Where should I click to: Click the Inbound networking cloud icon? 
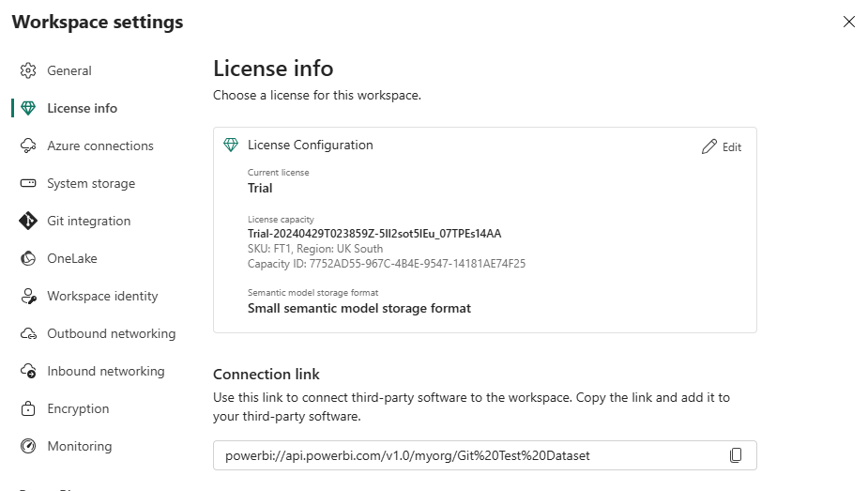[28, 371]
